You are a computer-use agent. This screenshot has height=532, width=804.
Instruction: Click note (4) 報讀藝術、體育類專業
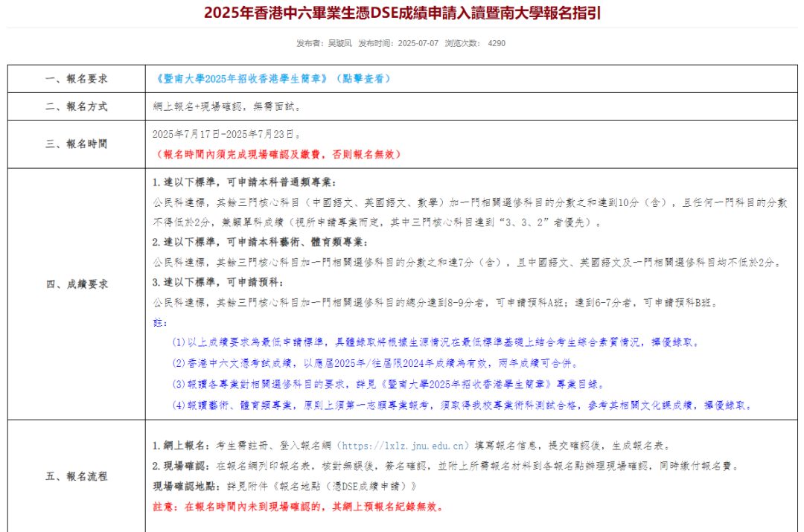coord(462,406)
